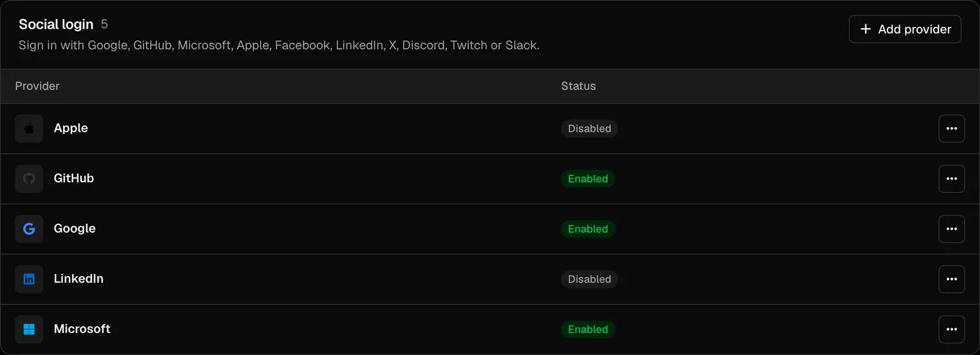Open the three-dot menu for Microsoft
This screenshot has height=355, width=980.
(x=951, y=330)
